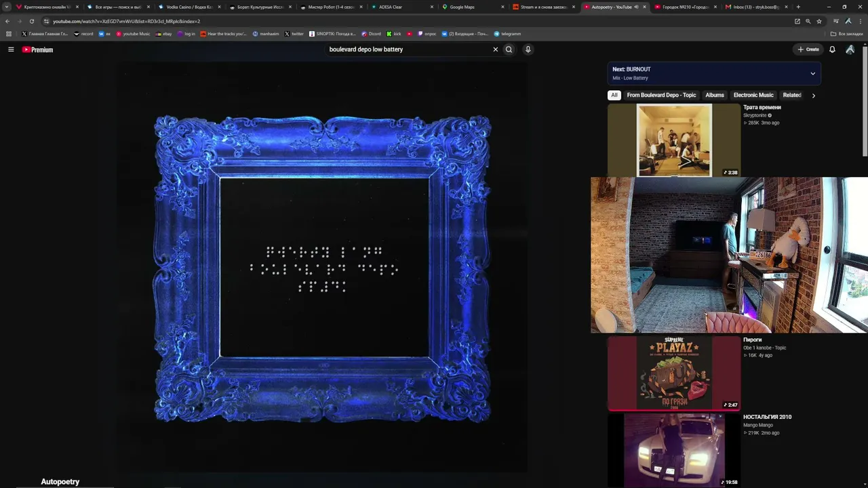Mute the Autopoetry tab via speaker icon
Image resolution: width=868 pixels, height=488 pixels.
(x=636, y=7)
